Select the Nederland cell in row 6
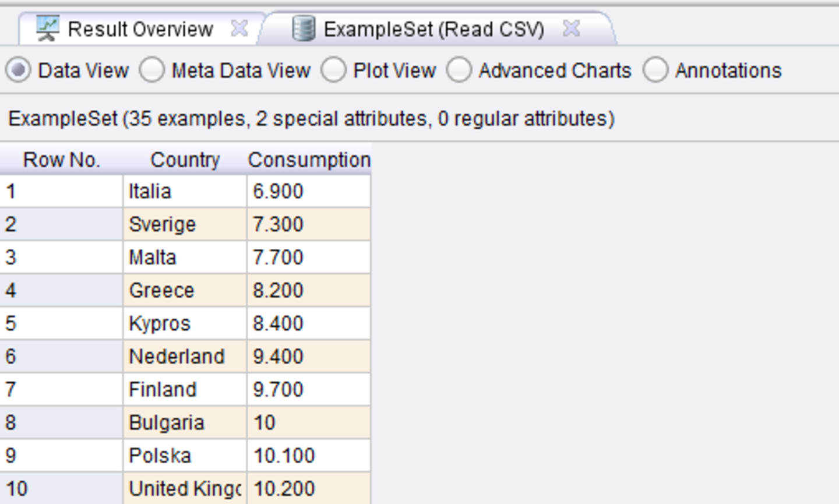 click(185, 356)
